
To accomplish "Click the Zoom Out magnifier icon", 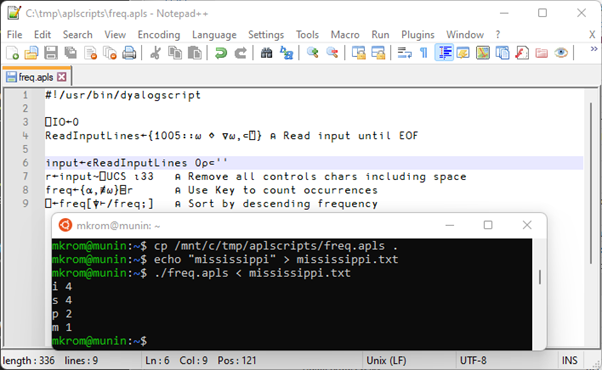I will (x=332, y=53).
